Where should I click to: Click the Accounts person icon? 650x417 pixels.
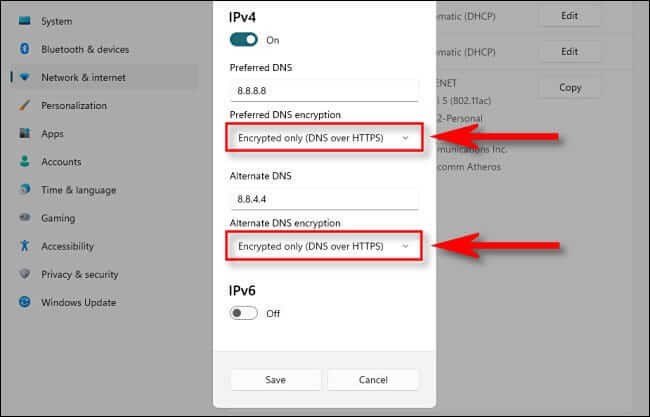[x=23, y=161]
